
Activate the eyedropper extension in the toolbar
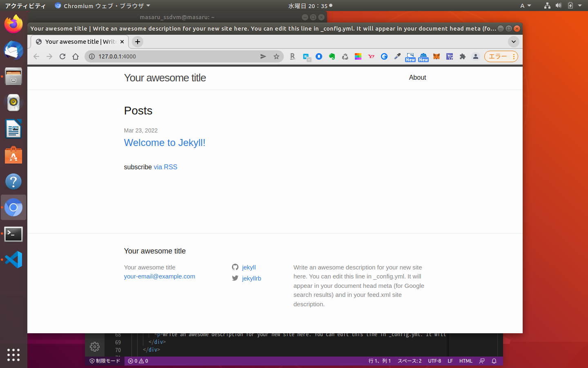pos(397,56)
